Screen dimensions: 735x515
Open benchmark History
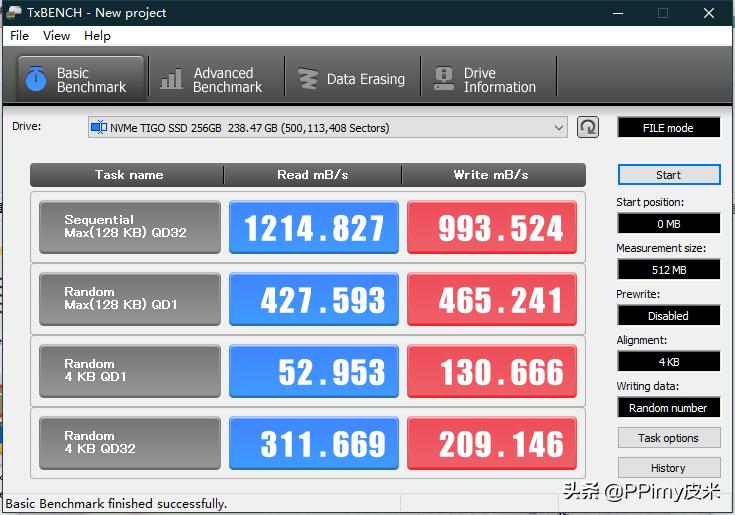pyautogui.click(x=669, y=468)
